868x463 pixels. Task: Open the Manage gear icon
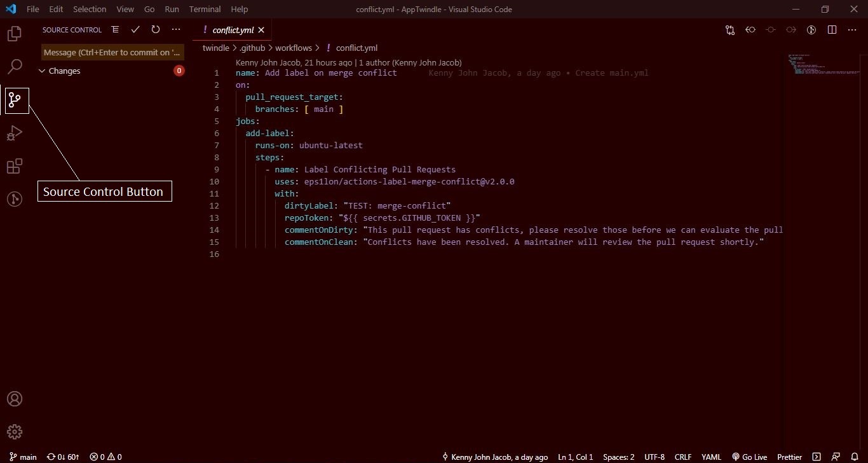point(14,432)
